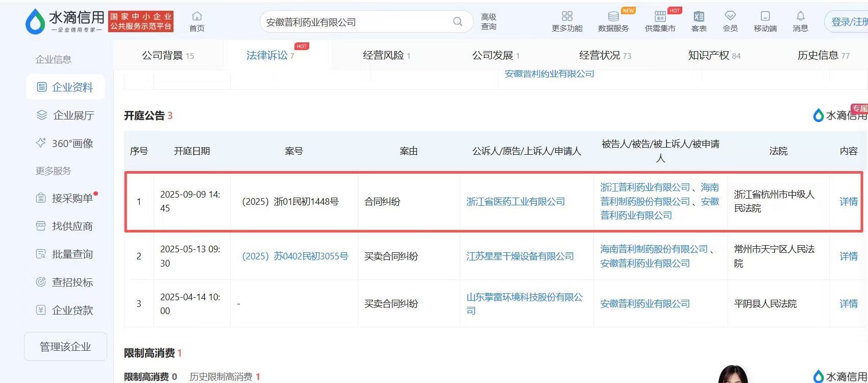Open case number (2025)苏0402民初3055号 link
This screenshot has width=868, height=383.
coord(295,256)
